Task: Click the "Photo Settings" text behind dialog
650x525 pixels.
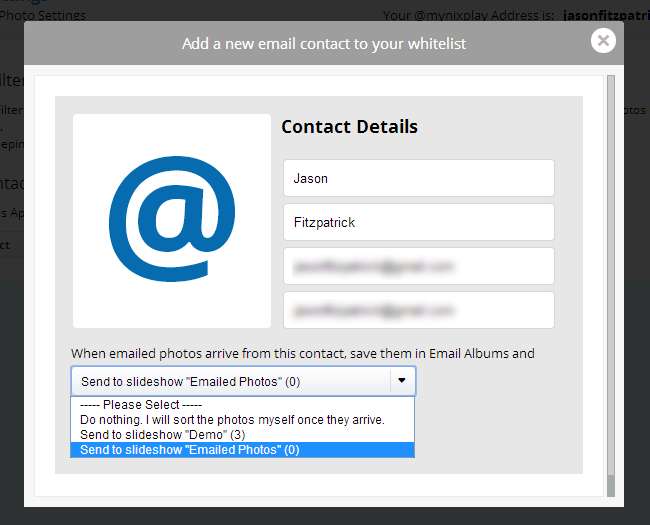Action: [44, 15]
